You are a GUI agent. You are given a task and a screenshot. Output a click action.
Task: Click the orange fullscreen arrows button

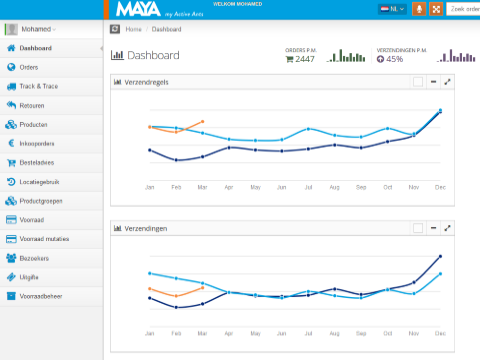pyautogui.click(x=436, y=9)
